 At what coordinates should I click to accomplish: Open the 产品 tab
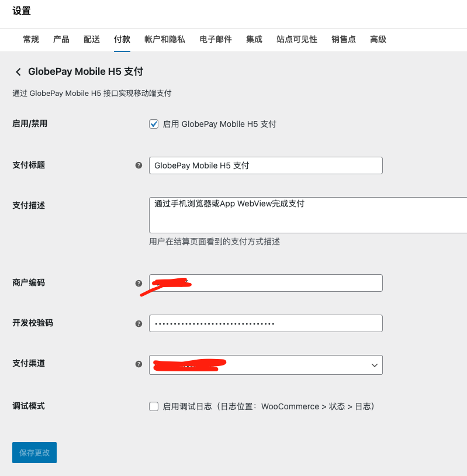tap(61, 40)
